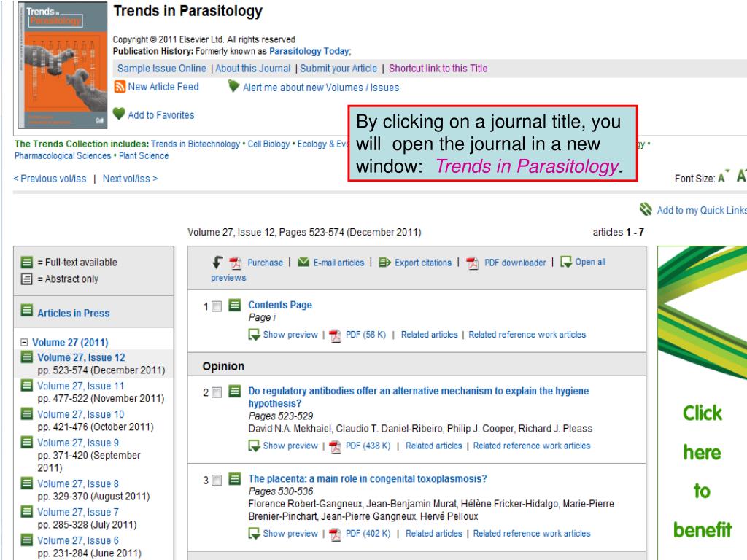
Task: Tick the checkbox for article 3
Action: point(217,480)
